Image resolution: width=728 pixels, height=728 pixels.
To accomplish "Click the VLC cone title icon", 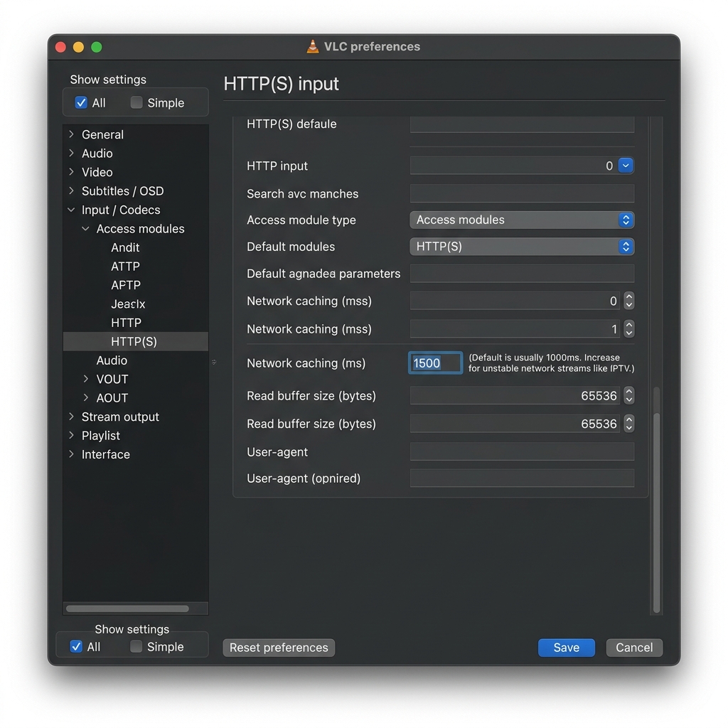I will tap(313, 46).
